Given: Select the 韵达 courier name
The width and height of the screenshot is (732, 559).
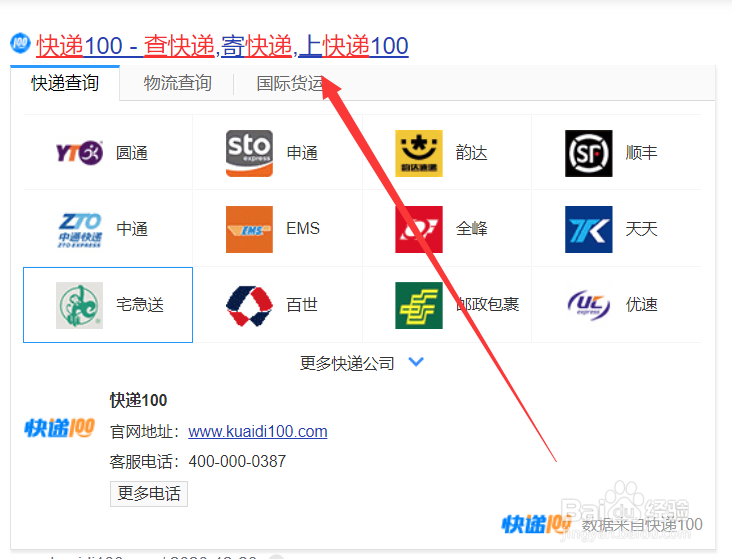Looking at the screenshot, I should pos(472,153).
